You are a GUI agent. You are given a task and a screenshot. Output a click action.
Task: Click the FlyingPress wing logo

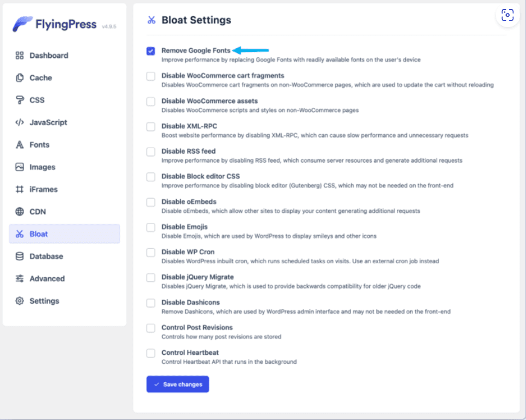point(22,24)
